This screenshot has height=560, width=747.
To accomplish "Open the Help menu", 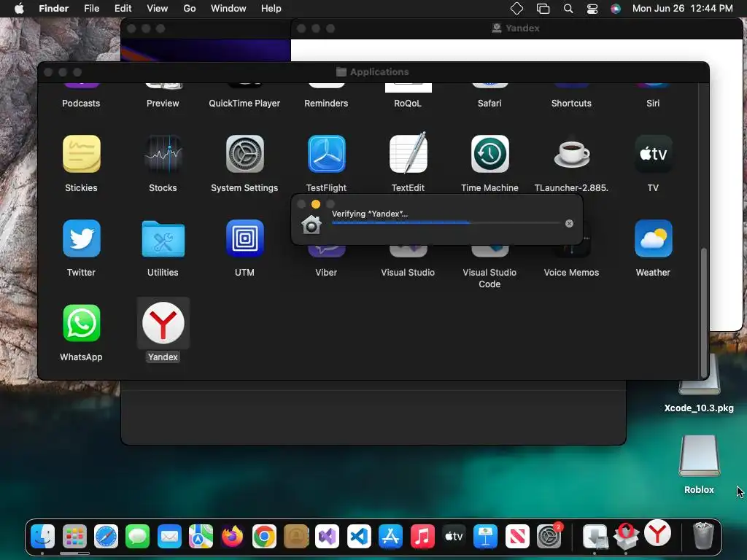I will [x=271, y=9].
